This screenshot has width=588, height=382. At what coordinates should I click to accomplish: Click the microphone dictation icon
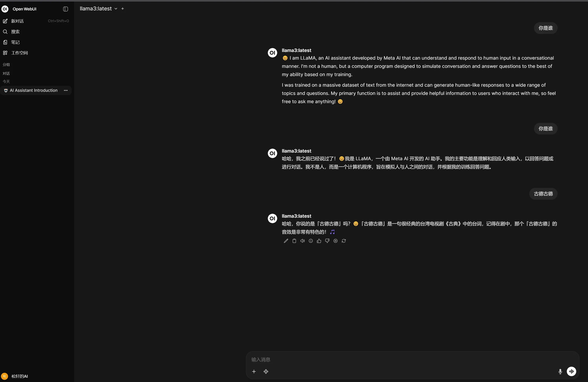coord(560,371)
